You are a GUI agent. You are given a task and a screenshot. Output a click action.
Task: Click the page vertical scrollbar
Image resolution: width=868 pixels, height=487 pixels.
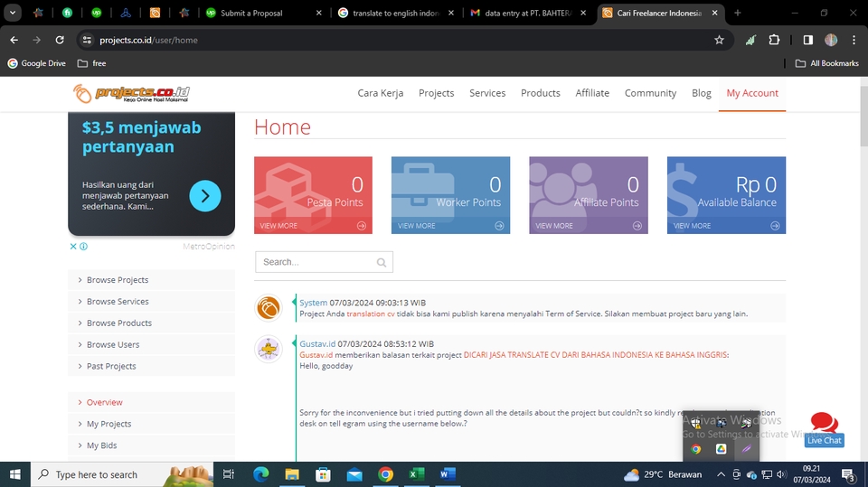point(863,117)
